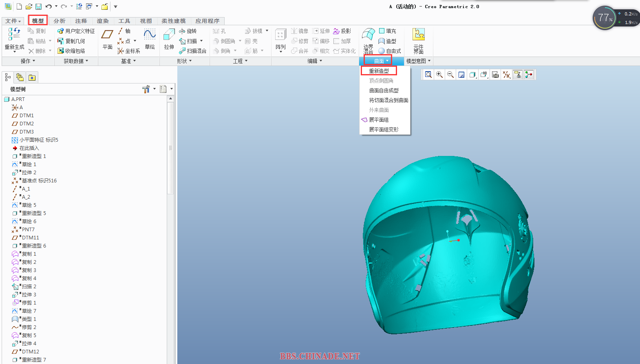This screenshot has width=640, height=364.
Task: Select 小平面特征 标识5 in model tree
Action: [x=39, y=140]
